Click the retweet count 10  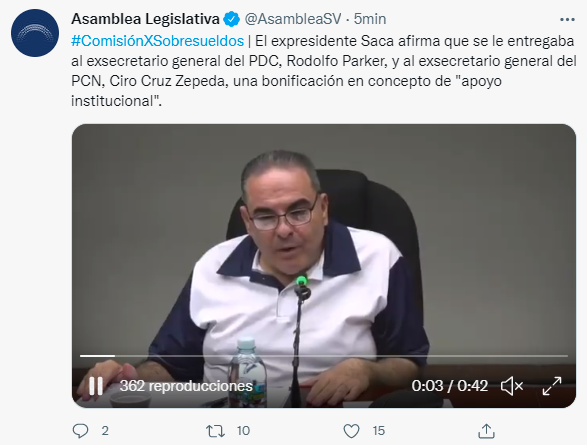click(243, 431)
